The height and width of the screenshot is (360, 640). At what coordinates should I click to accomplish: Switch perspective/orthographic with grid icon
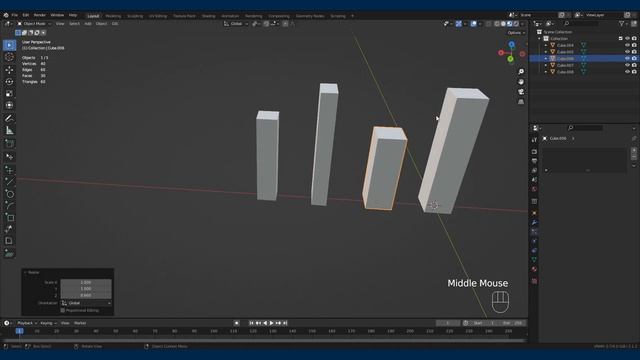coord(521,102)
